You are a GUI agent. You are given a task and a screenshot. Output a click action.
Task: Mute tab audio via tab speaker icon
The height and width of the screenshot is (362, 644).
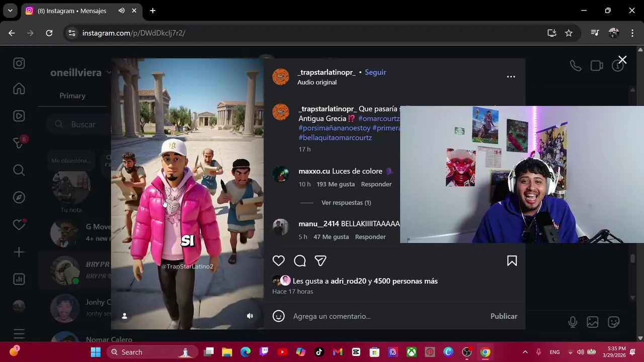pyautogui.click(x=121, y=11)
